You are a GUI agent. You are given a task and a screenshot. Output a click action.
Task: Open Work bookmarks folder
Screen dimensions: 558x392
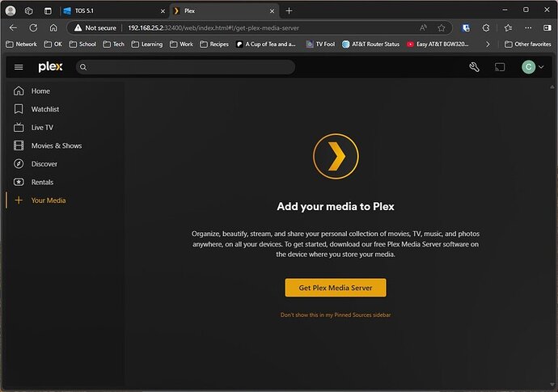click(x=181, y=44)
